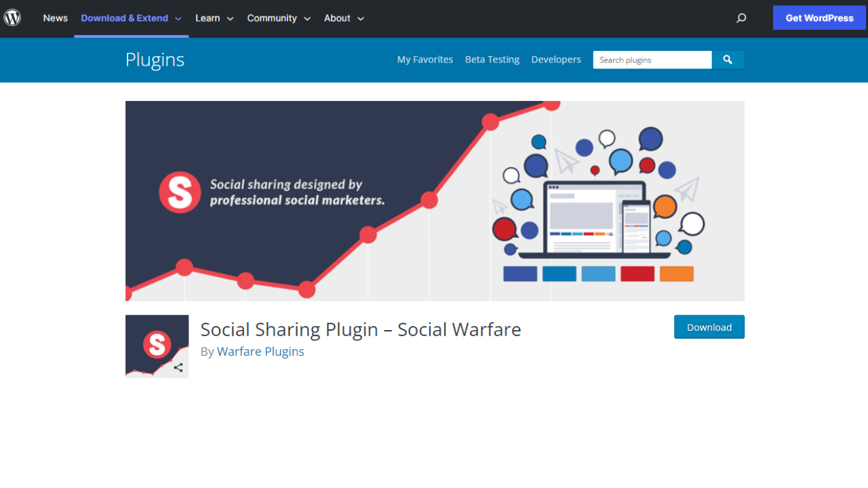Open the site search magnifier icon
Viewport: 868px width, 488px height.
[741, 18]
